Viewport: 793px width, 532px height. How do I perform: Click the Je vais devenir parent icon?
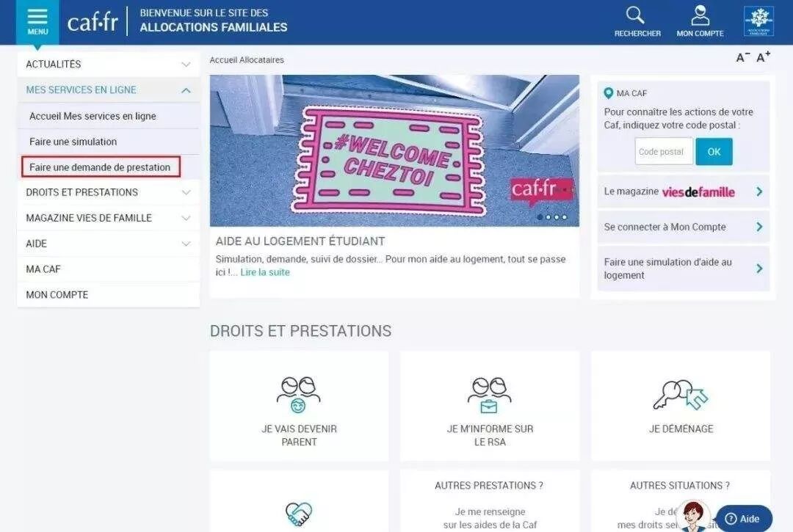tap(298, 395)
